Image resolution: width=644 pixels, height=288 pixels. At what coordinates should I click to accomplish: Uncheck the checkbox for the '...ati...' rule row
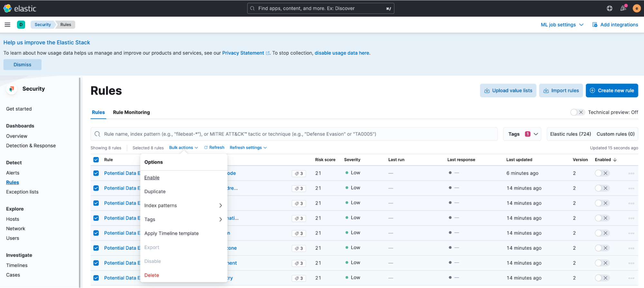[x=96, y=218]
